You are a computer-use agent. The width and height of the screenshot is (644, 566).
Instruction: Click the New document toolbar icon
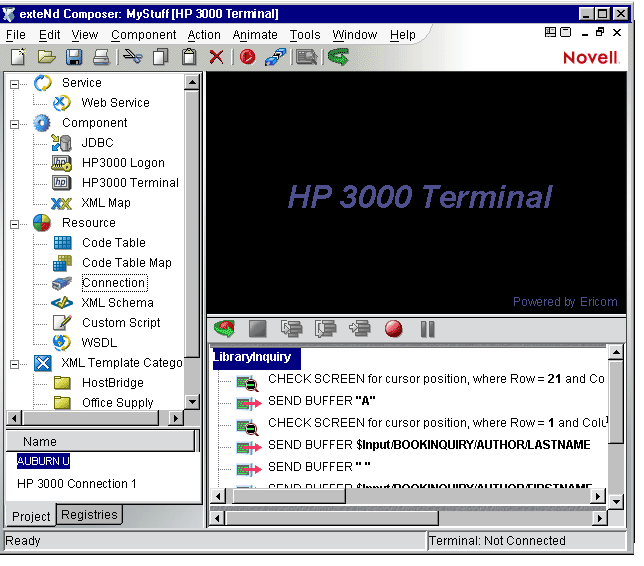pyautogui.click(x=18, y=57)
